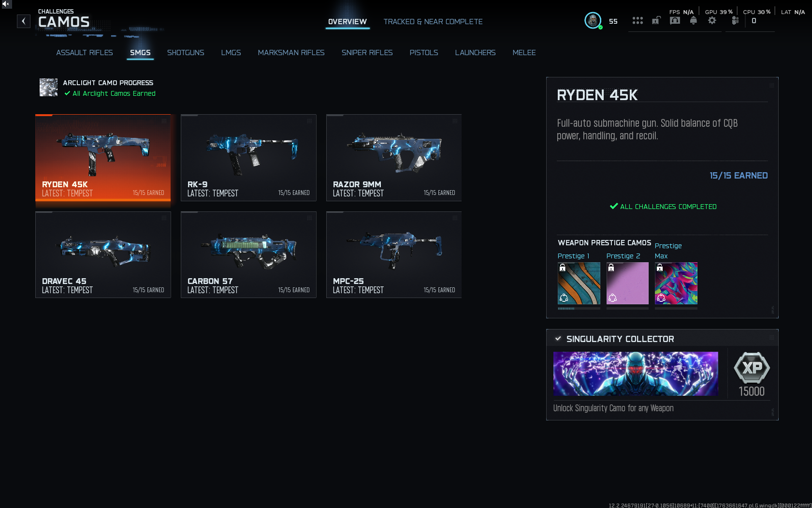Go back using the arrow beside CAMOS
812x508 pixels.
click(24, 21)
